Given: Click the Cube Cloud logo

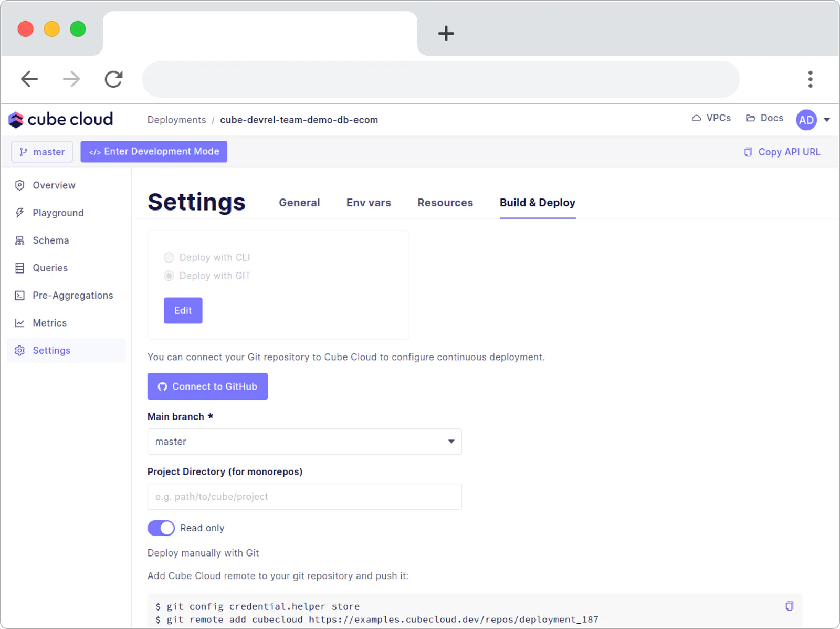Looking at the screenshot, I should click(x=60, y=120).
